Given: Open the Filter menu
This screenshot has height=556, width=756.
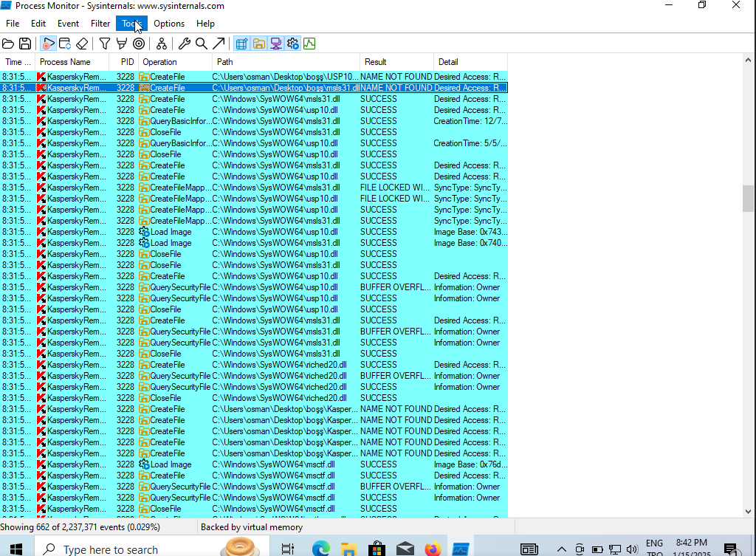Looking at the screenshot, I should [100, 24].
